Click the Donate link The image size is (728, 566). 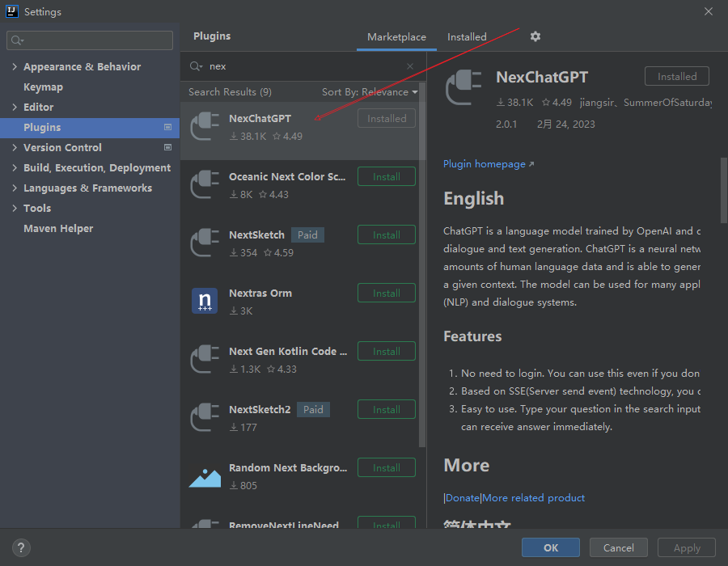point(462,497)
